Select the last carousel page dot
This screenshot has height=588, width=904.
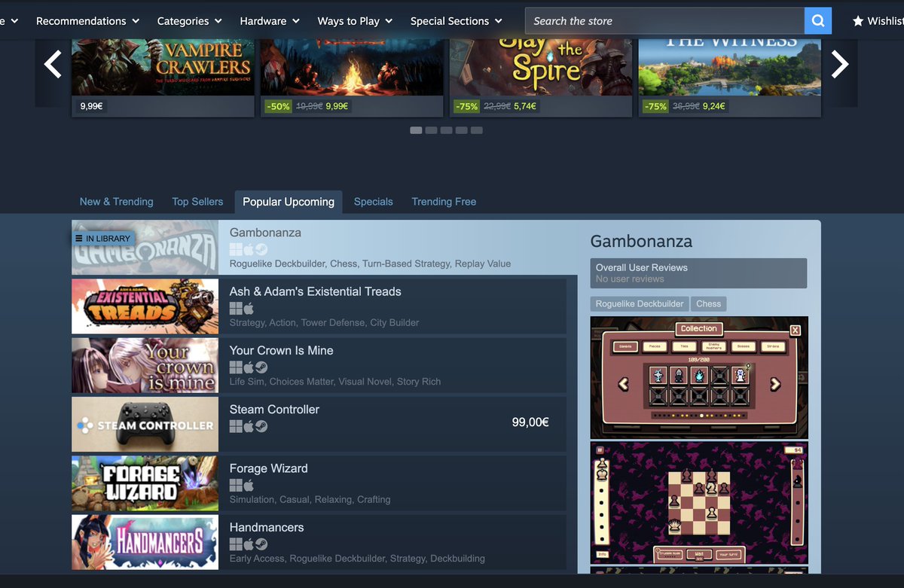click(476, 130)
